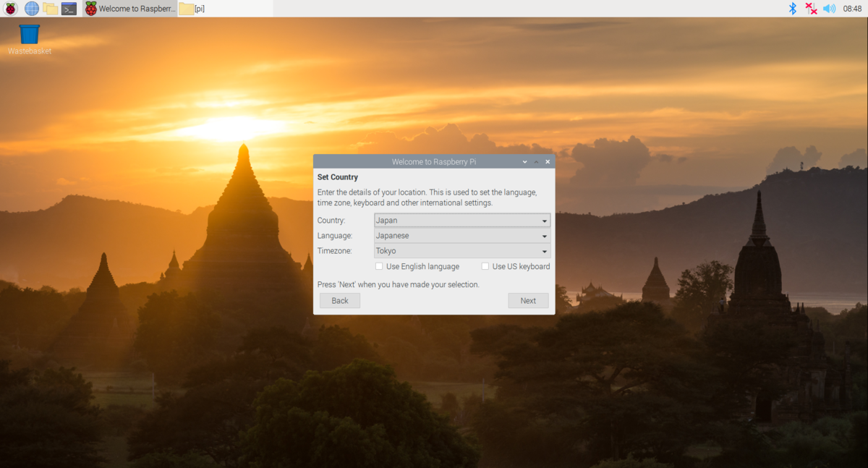Viewport: 868px width, 468px height.
Task: Open the Raspberry Pi main menu
Action: tap(11, 9)
